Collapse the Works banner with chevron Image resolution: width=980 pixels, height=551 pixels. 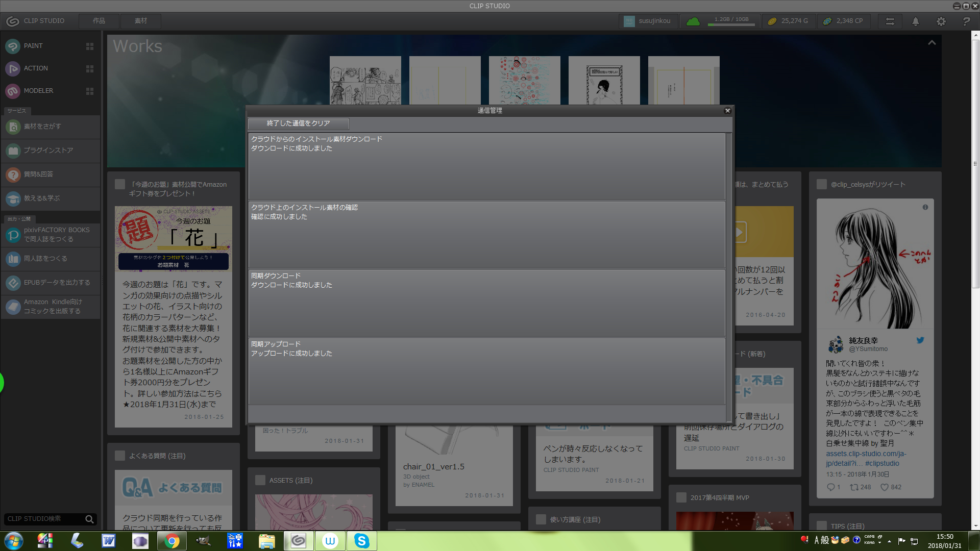tap(932, 43)
